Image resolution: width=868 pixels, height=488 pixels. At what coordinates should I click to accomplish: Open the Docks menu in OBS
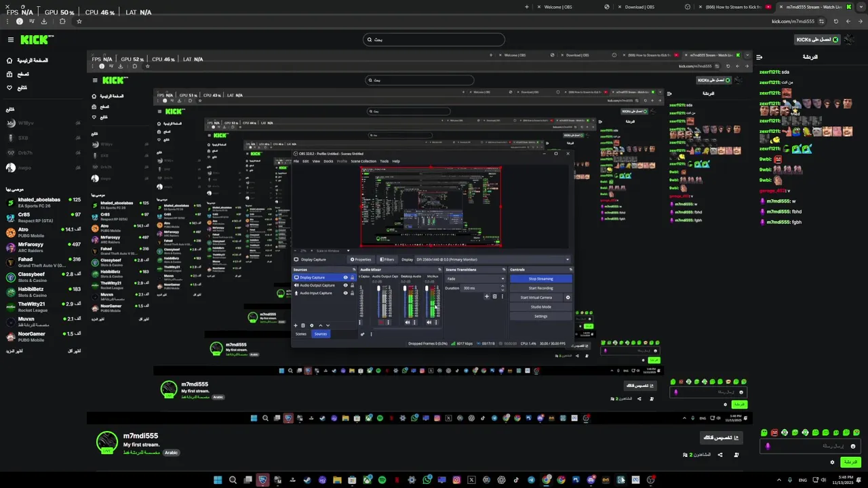coord(328,161)
